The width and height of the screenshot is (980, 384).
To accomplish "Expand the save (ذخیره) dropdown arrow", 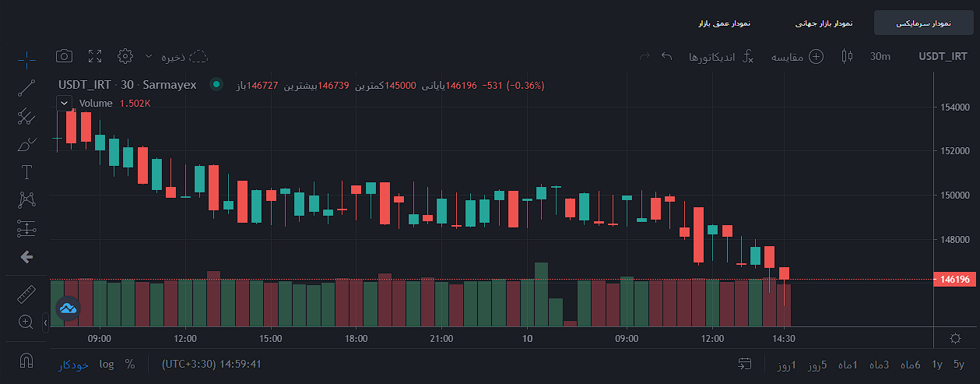I will click(x=149, y=56).
